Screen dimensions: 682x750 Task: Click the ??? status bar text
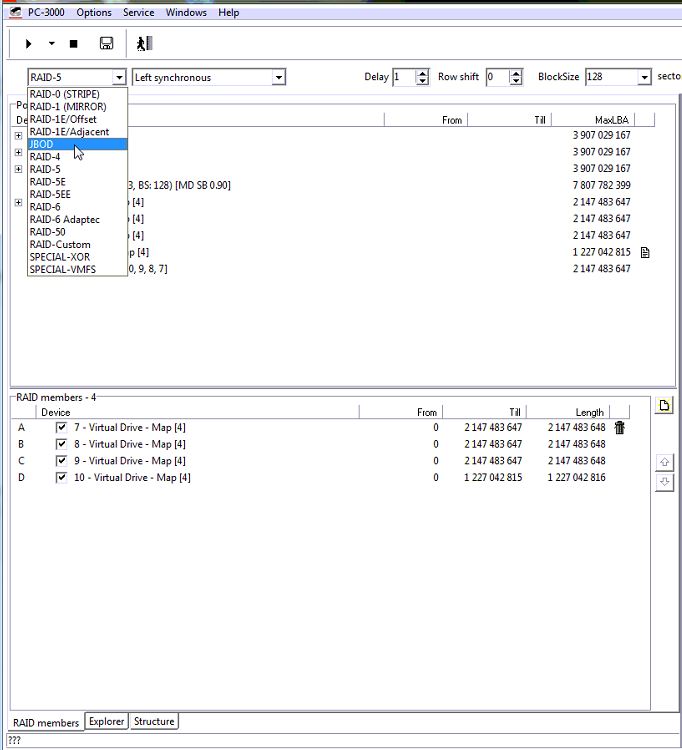(x=14, y=740)
